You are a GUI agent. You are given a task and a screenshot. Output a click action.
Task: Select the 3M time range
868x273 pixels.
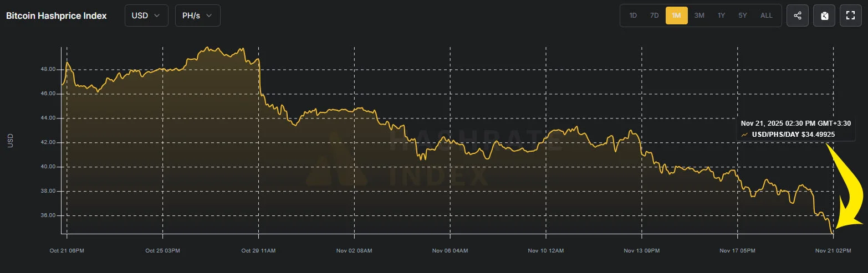point(699,16)
